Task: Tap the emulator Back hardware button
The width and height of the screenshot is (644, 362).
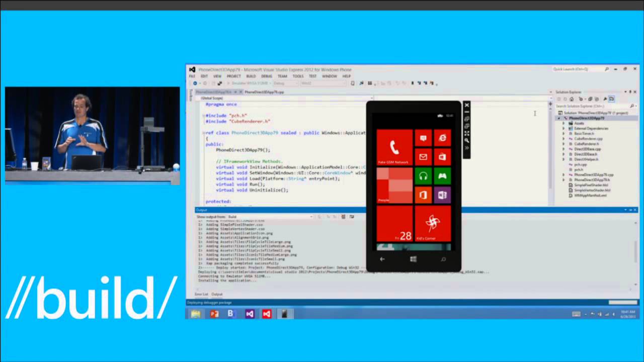Action: pyautogui.click(x=382, y=259)
